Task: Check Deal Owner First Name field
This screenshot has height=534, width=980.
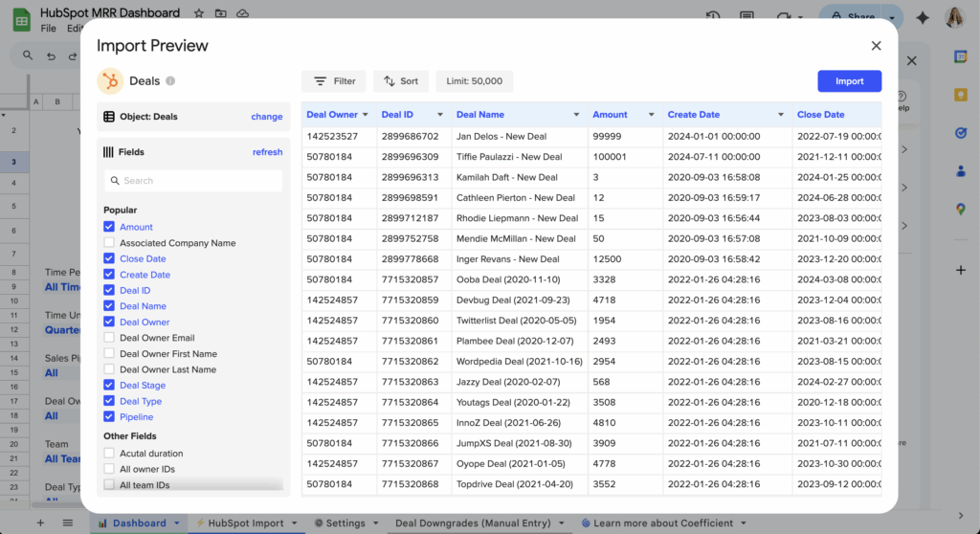Action: [x=109, y=353]
